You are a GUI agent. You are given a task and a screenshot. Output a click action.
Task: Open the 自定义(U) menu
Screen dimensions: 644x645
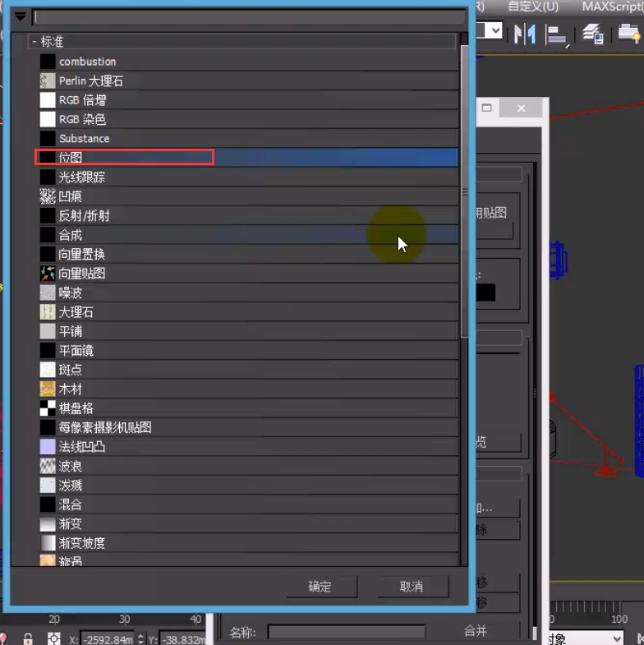pos(532,7)
